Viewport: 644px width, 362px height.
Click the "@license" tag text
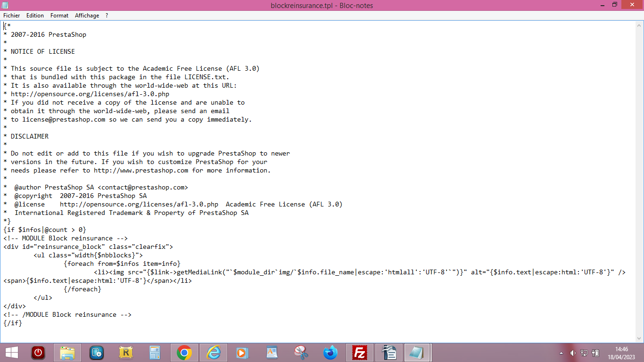(x=30, y=204)
